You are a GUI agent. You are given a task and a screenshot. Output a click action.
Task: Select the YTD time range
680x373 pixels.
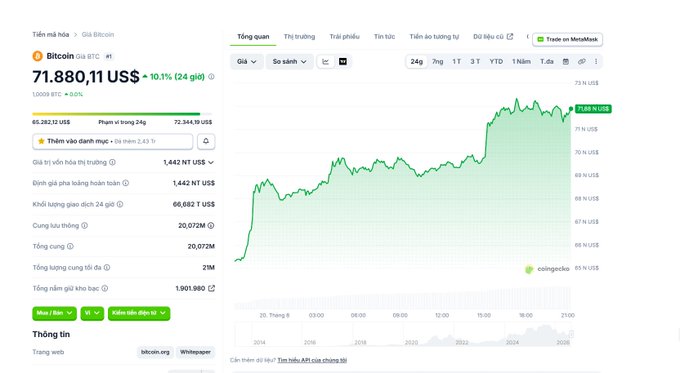[x=496, y=62]
